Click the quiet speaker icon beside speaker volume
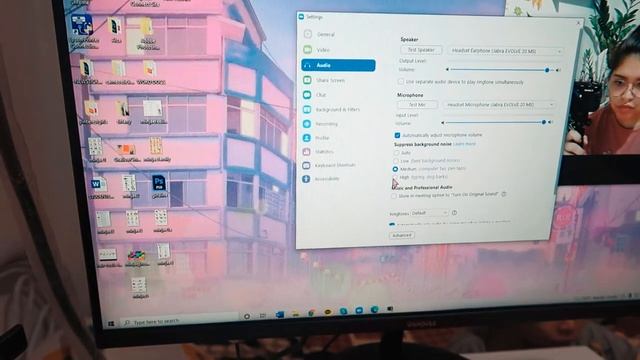This screenshot has width=640, height=360. [447, 70]
